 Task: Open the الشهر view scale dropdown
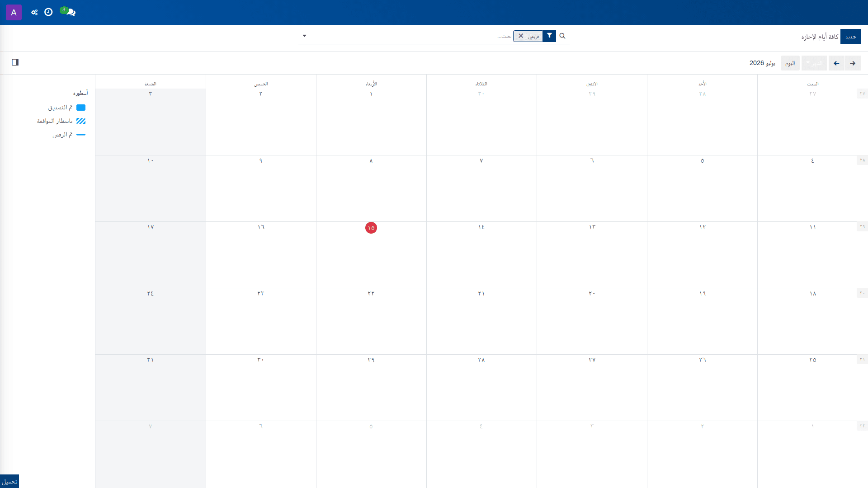click(814, 63)
